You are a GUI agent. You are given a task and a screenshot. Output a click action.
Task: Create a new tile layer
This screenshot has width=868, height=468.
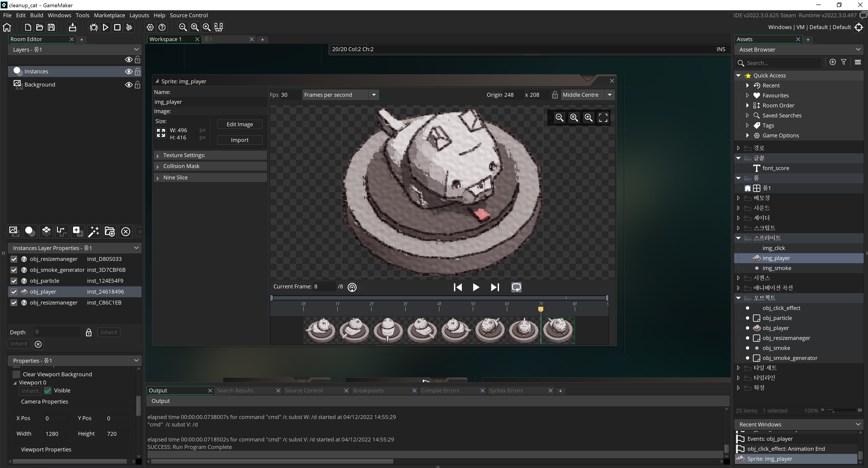(x=46, y=231)
